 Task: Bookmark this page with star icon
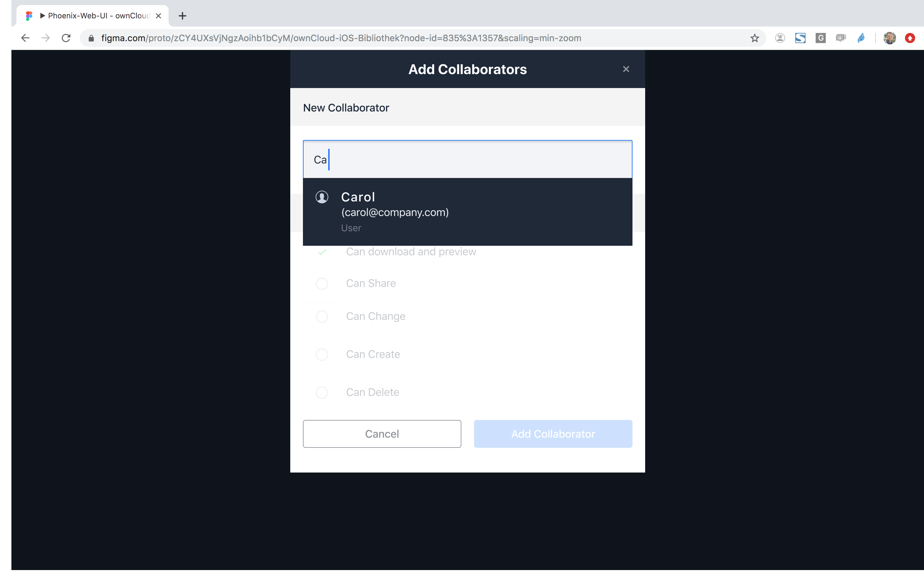754,38
